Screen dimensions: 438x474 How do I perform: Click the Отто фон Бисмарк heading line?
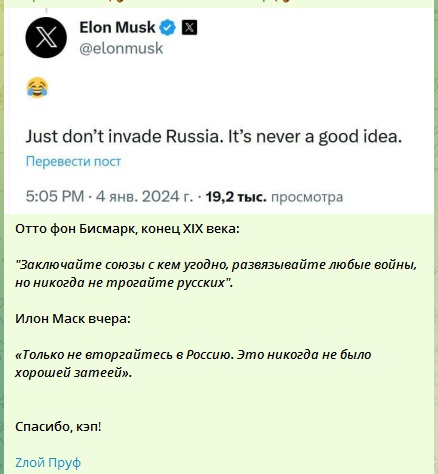[x=127, y=229]
